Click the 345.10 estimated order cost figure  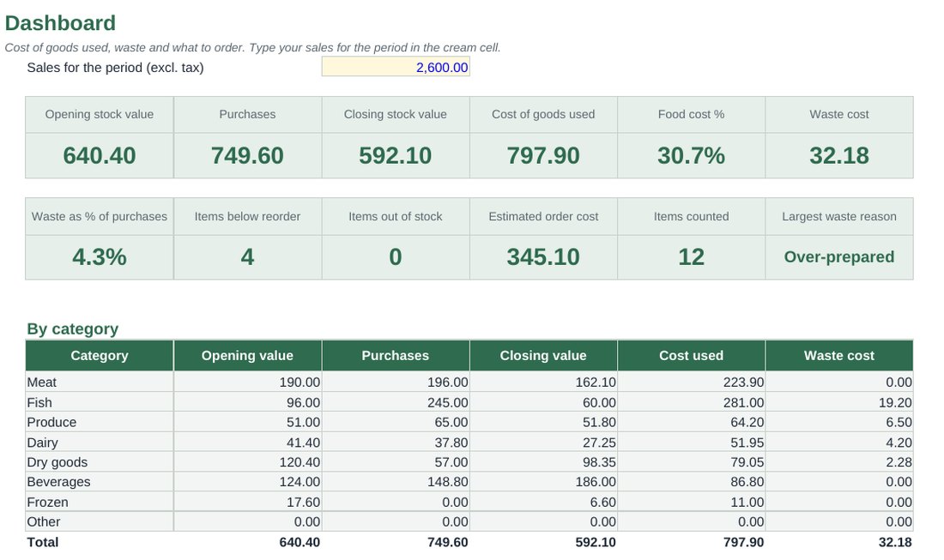click(x=543, y=257)
